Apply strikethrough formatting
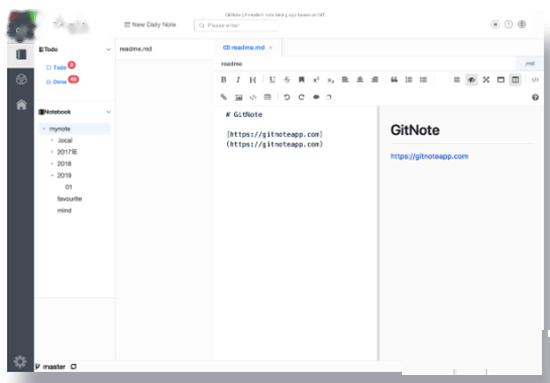 [x=287, y=80]
